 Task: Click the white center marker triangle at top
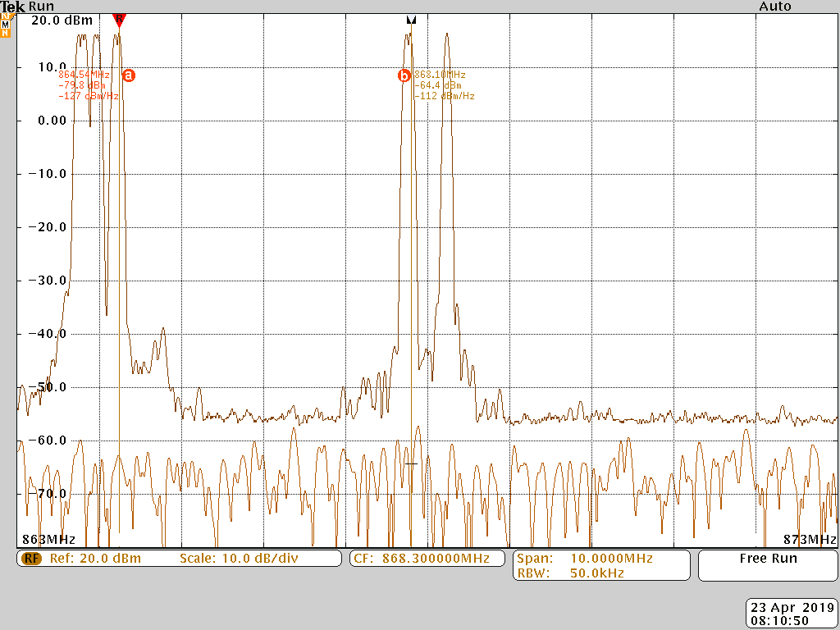click(x=411, y=20)
